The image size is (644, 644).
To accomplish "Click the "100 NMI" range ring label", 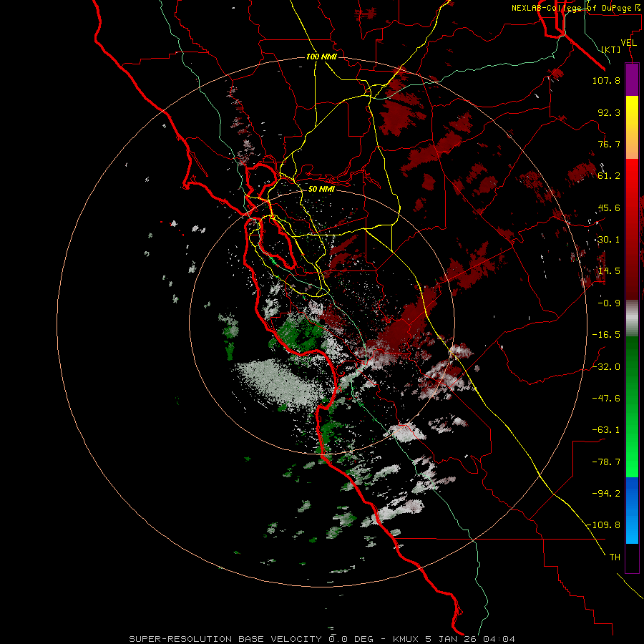I will point(321,57).
